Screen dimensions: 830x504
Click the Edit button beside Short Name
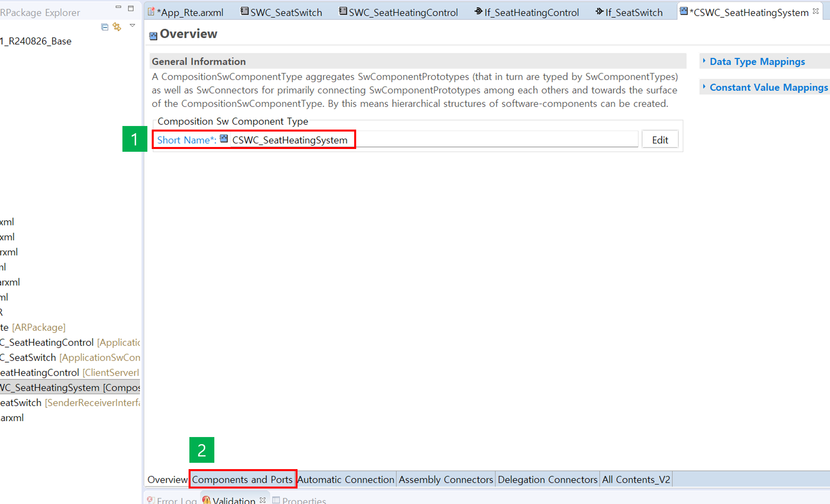(660, 140)
